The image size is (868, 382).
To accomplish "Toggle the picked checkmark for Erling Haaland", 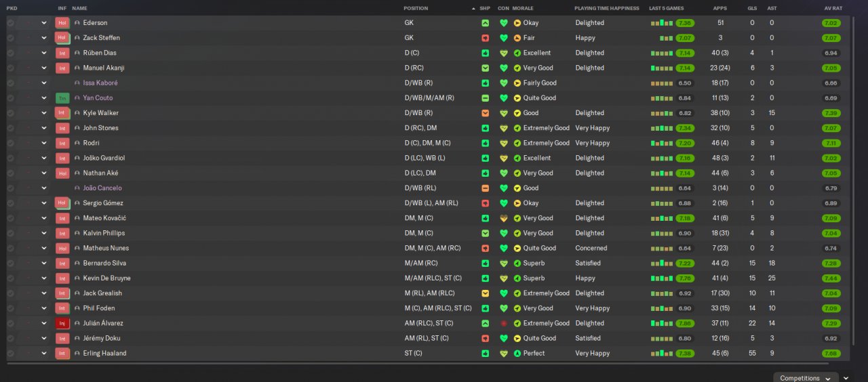I will click(11, 353).
